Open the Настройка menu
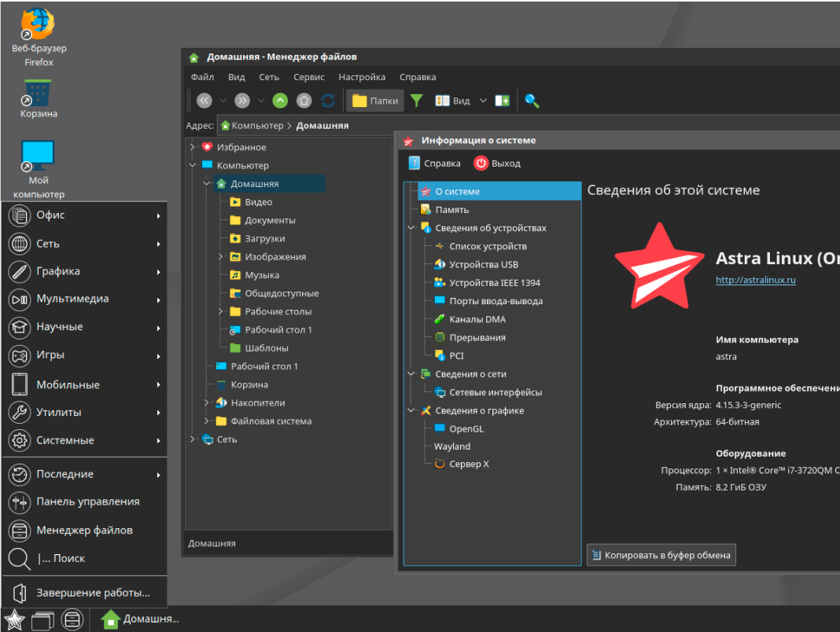Image resolution: width=840 pixels, height=632 pixels. [x=362, y=77]
